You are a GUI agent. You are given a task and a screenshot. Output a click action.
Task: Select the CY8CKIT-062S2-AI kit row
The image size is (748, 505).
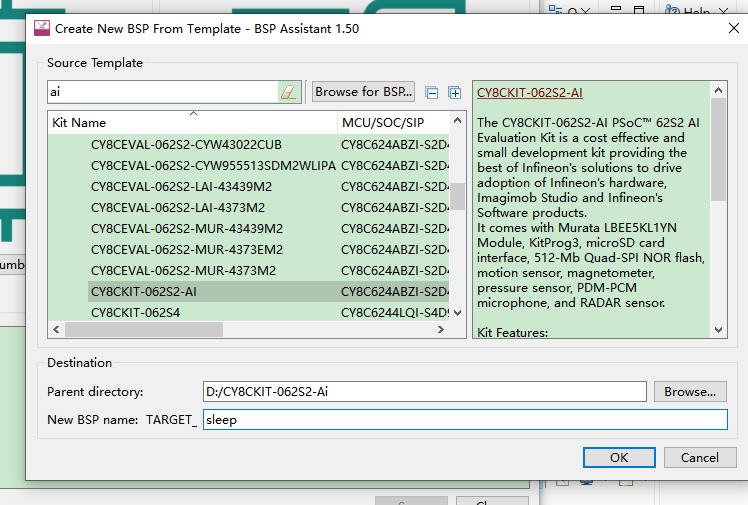coord(269,291)
